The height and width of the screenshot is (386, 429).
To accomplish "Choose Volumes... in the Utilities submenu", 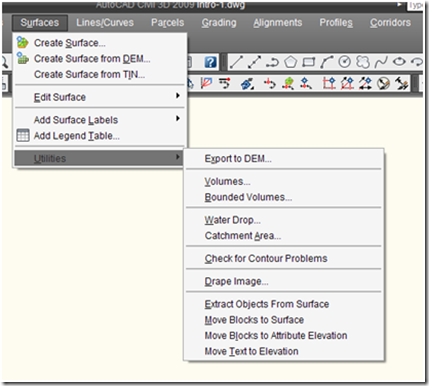I will pyautogui.click(x=284, y=181).
